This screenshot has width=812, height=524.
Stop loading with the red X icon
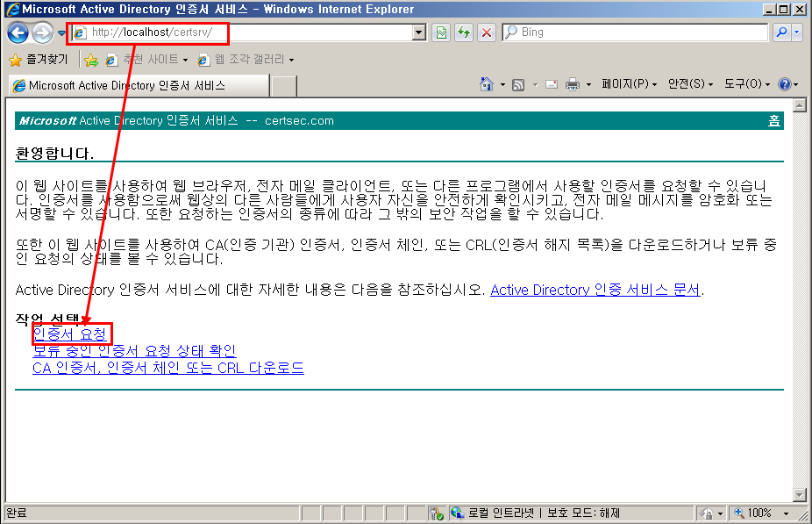487,32
